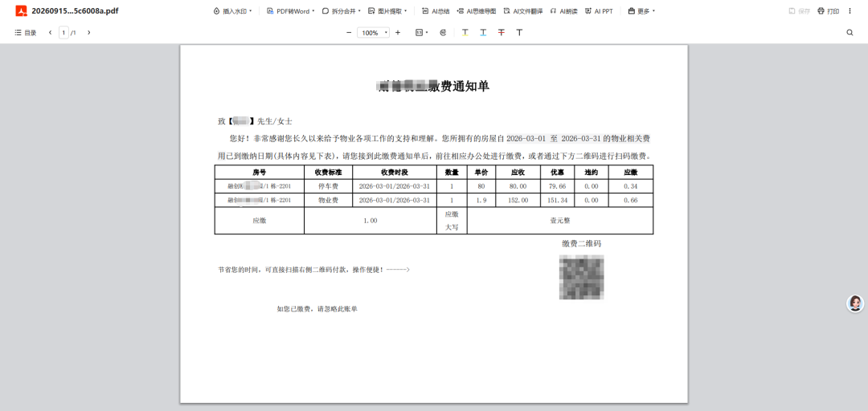
Task: Click the 如您已缴费，请忽略此账单 note
Action: pyautogui.click(x=317, y=309)
